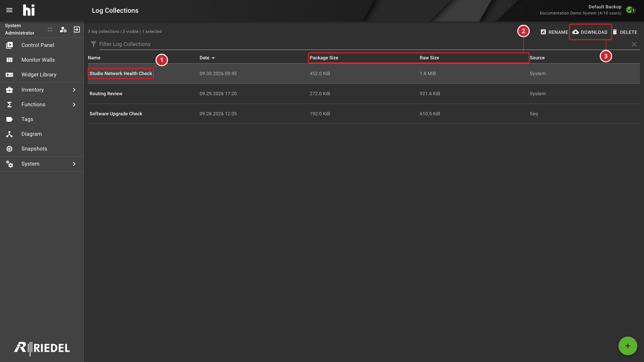Click the Inventory briefcase icon
644x362 pixels.
[9, 90]
